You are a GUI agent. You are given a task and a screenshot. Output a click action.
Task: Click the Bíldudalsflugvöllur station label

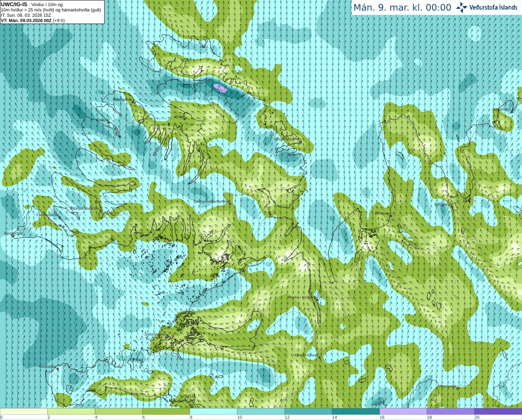(x=85, y=208)
